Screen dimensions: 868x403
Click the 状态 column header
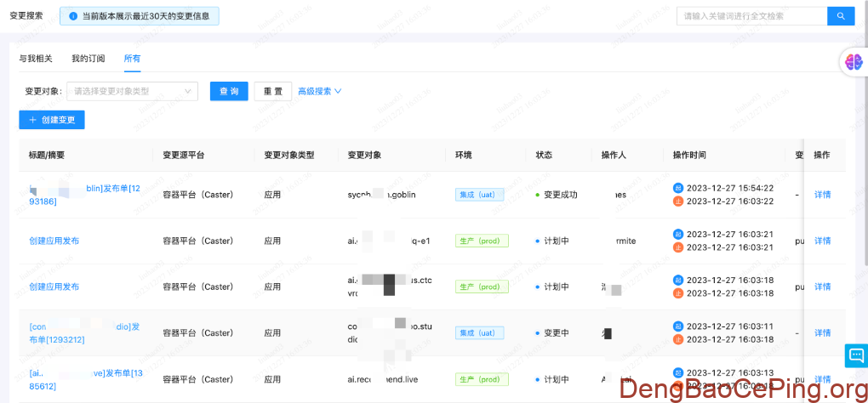(x=544, y=156)
